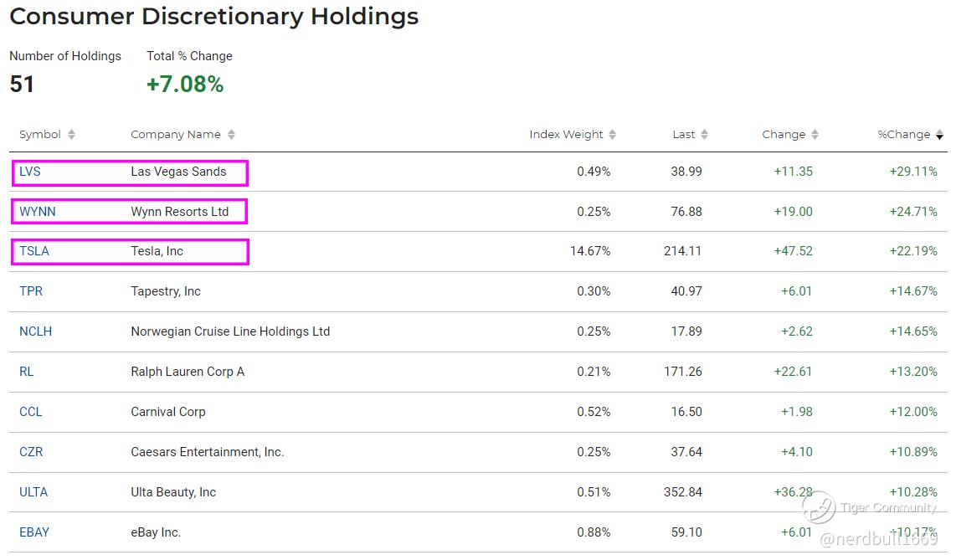Sort by Company Name arrows icon
The width and height of the screenshot is (956, 560).
tap(231, 135)
